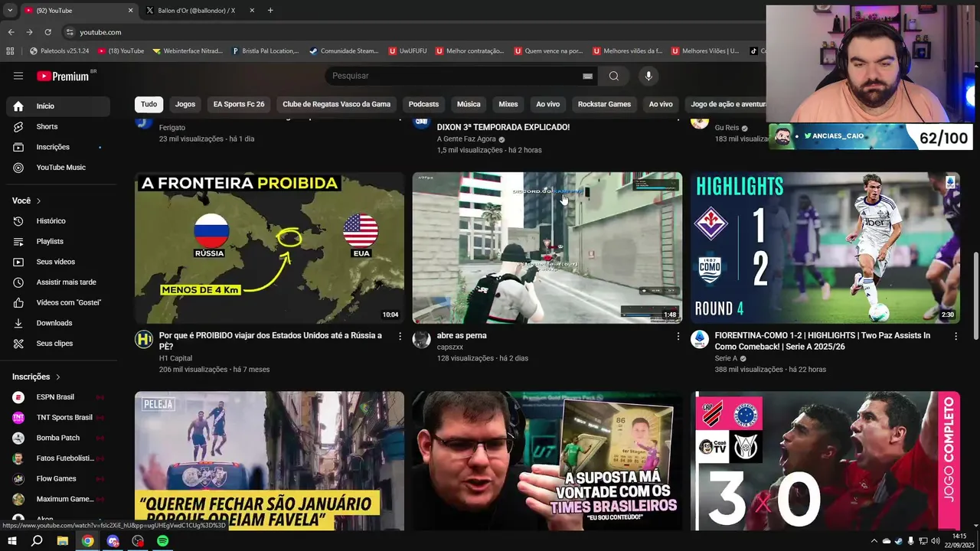This screenshot has height=551, width=980.
Task: Open TNT Sports Brasil channel
Action: pos(58,417)
